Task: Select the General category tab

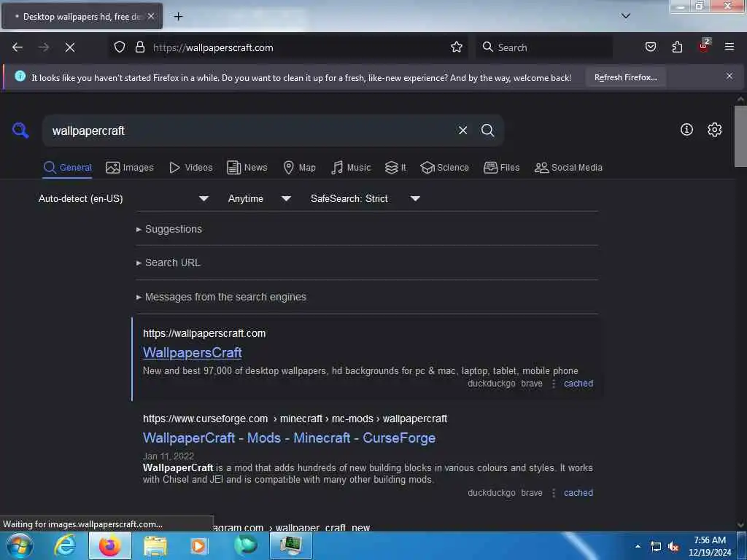Action: pyautogui.click(x=67, y=168)
